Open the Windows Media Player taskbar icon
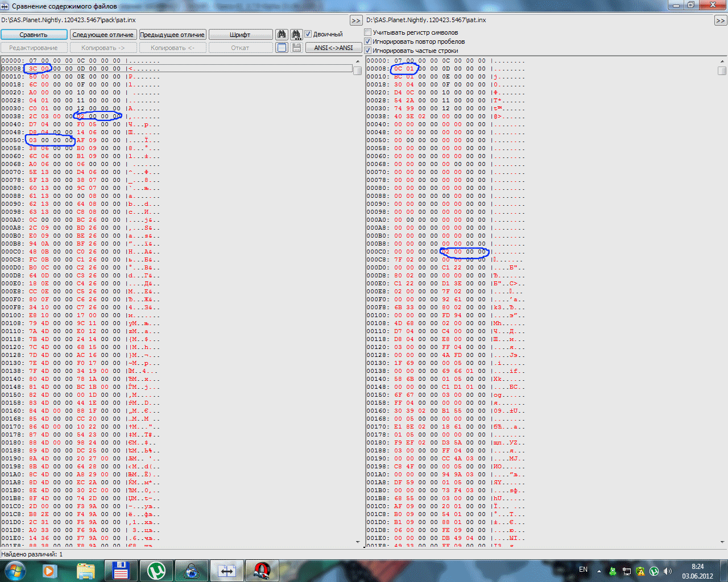 point(50,570)
